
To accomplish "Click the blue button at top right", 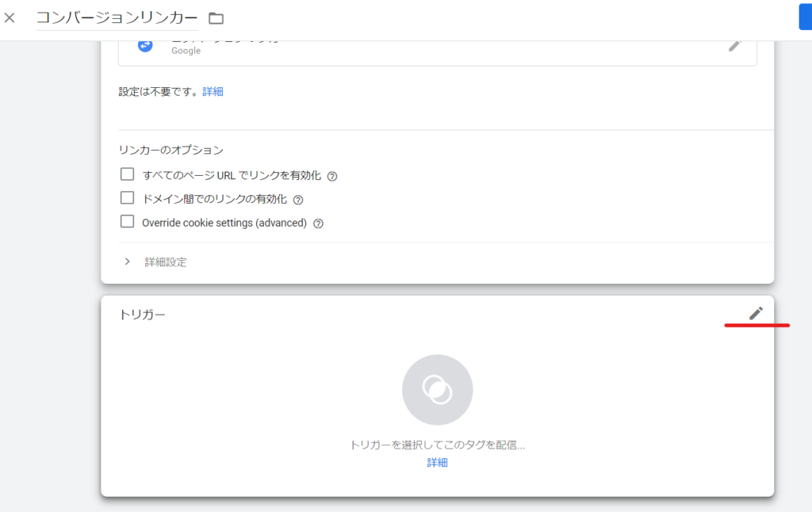I will pyautogui.click(x=805, y=17).
